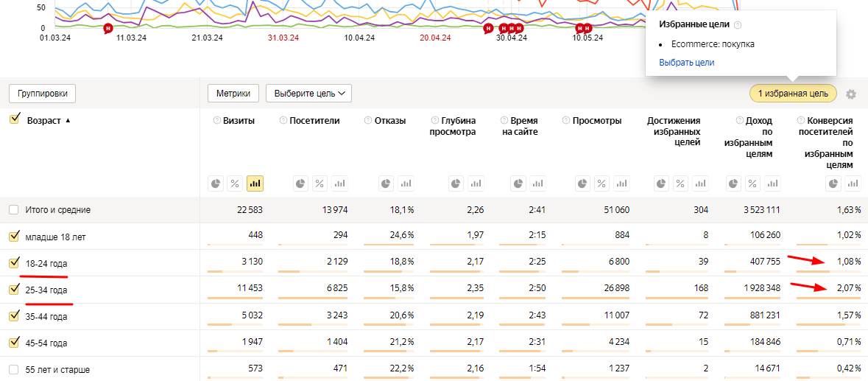Image resolution: width=868 pixels, height=381 pixels.
Task: Click the Выбрать цели link
Action: point(686,63)
